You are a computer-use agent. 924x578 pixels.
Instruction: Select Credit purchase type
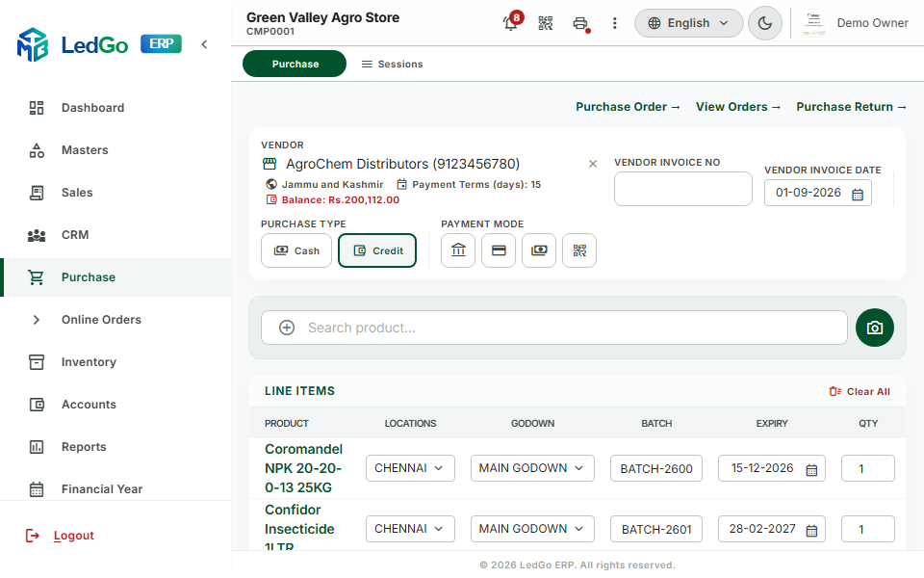pos(377,250)
